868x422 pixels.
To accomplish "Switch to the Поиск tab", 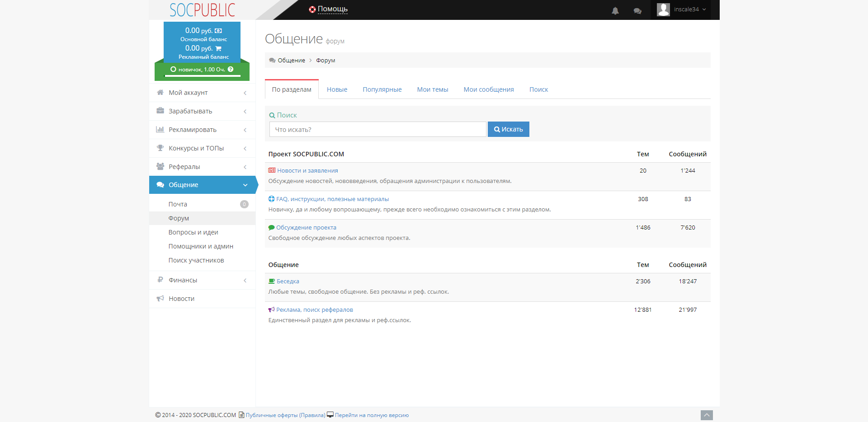I will [x=538, y=89].
